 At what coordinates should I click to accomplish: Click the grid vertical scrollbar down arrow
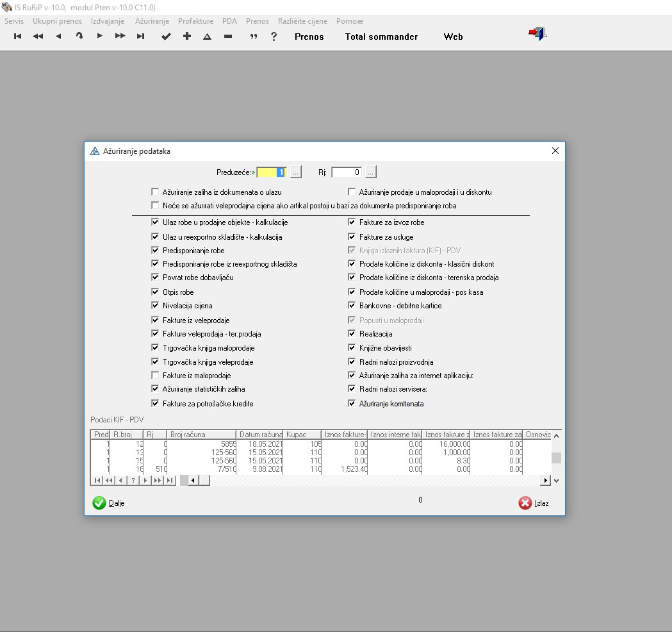pos(556,480)
